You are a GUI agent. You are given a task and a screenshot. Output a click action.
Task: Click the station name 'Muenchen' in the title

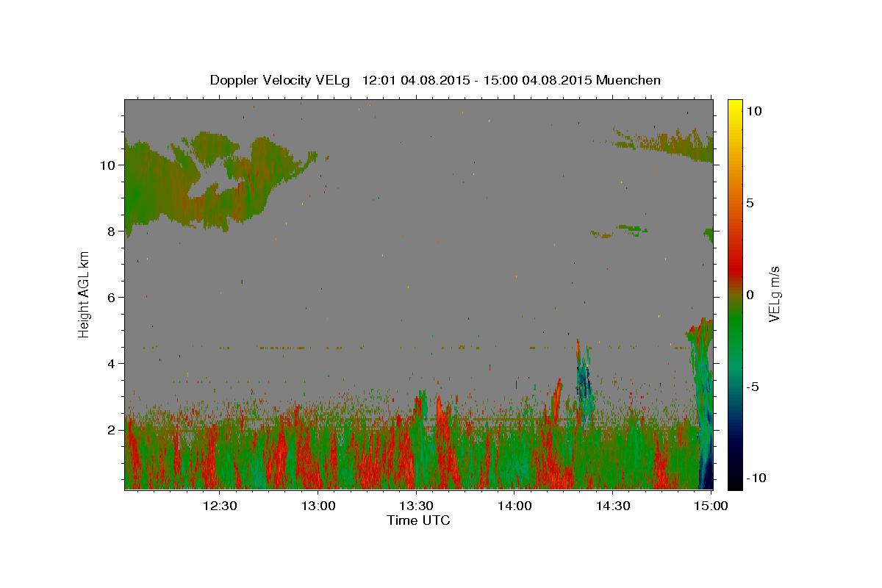pos(628,80)
